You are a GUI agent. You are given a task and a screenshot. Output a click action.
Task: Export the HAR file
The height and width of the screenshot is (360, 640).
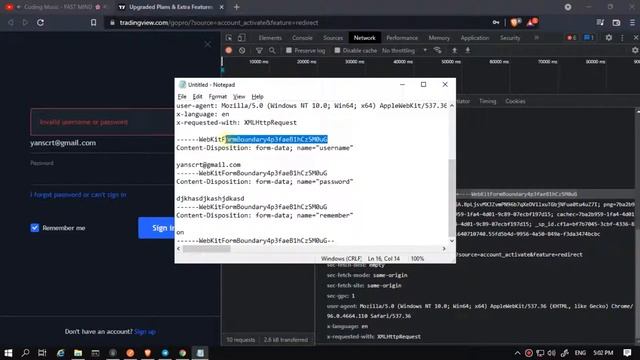[468, 50]
